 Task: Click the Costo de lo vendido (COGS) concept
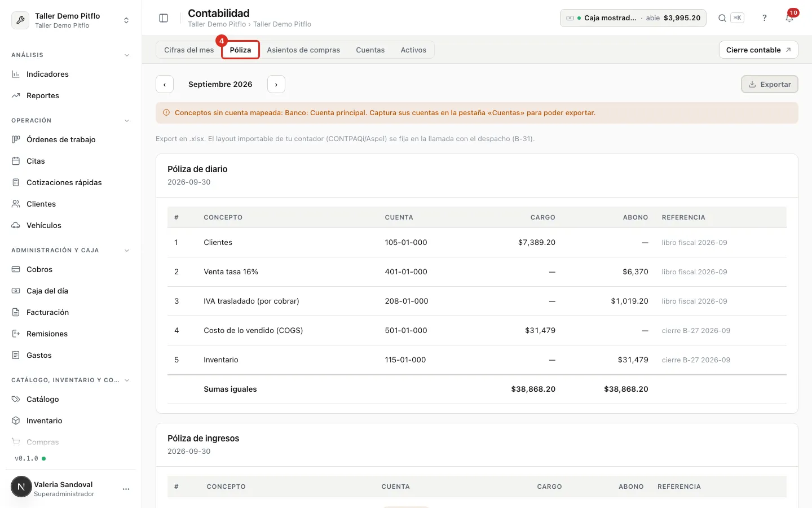pos(253,330)
